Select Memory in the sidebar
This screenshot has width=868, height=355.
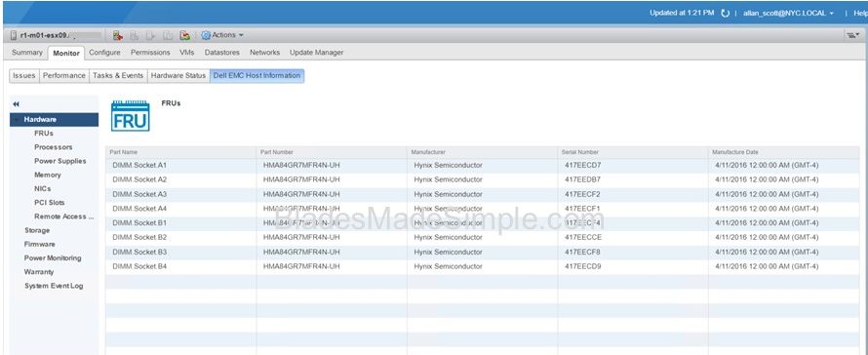click(48, 175)
